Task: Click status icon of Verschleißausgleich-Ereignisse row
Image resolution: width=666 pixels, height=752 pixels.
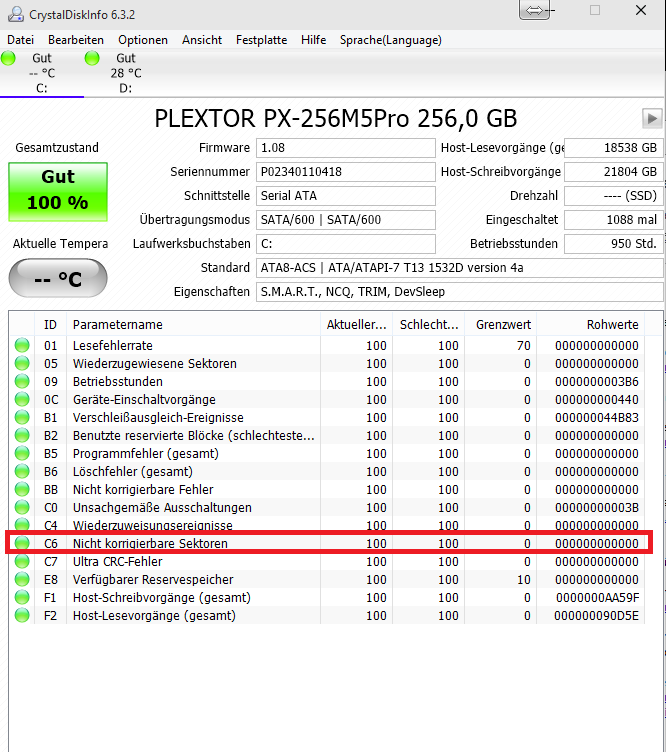Action: (22, 417)
